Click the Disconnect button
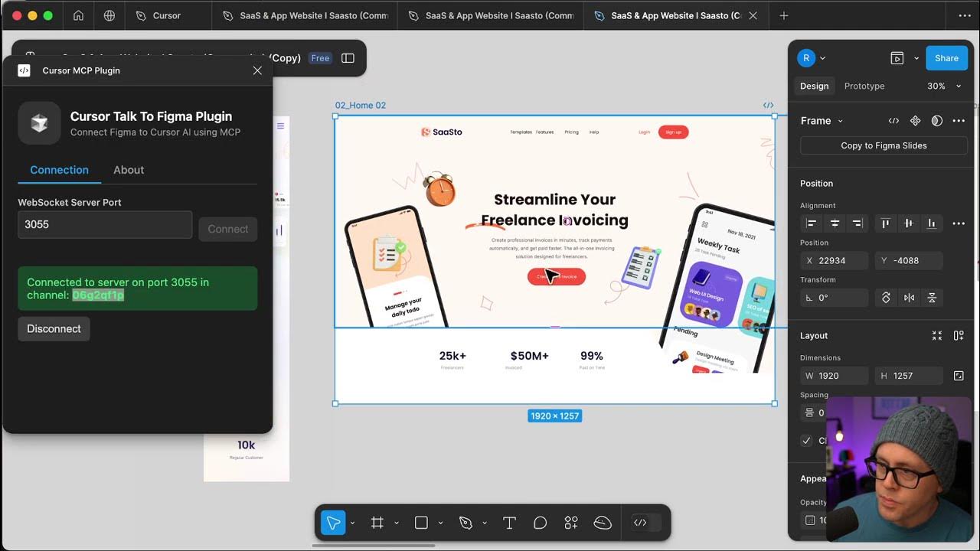The image size is (980, 551). pyautogui.click(x=54, y=328)
